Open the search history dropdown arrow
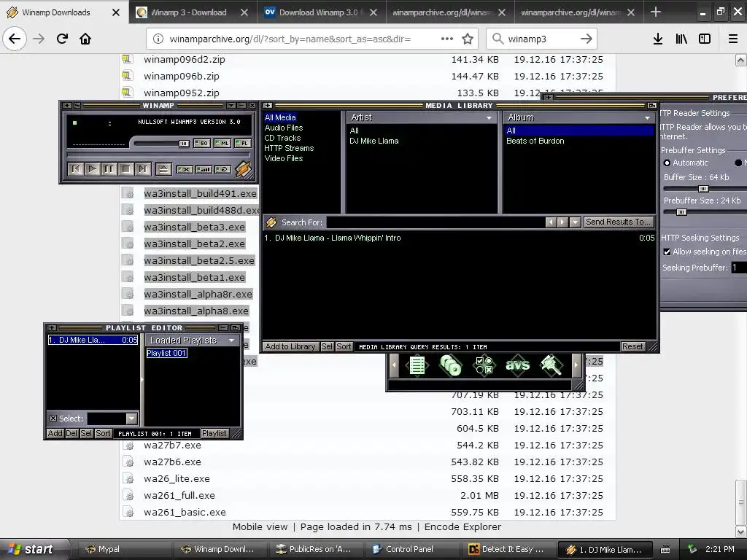The image size is (747, 560). point(575,222)
